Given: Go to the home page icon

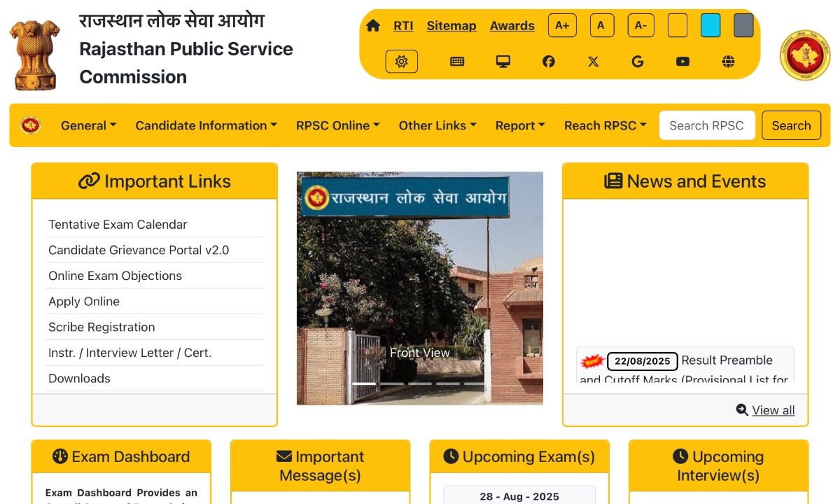Looking at the screenshot, I should [373, 26].
